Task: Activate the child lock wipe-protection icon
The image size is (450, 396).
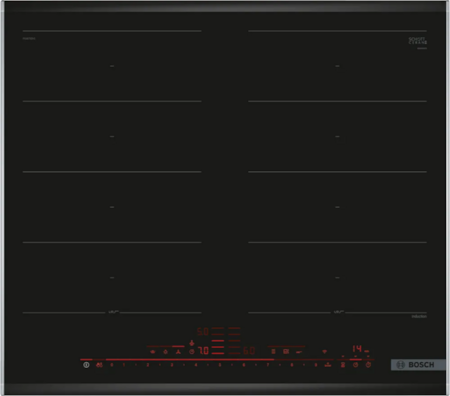Action: pyautogui.click(x=99, y=365)
